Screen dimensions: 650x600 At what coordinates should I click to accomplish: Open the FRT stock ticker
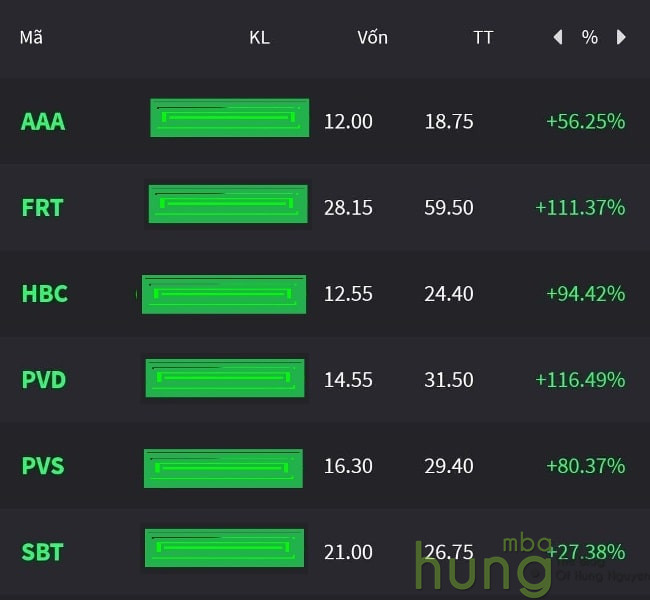click(42, 208)
